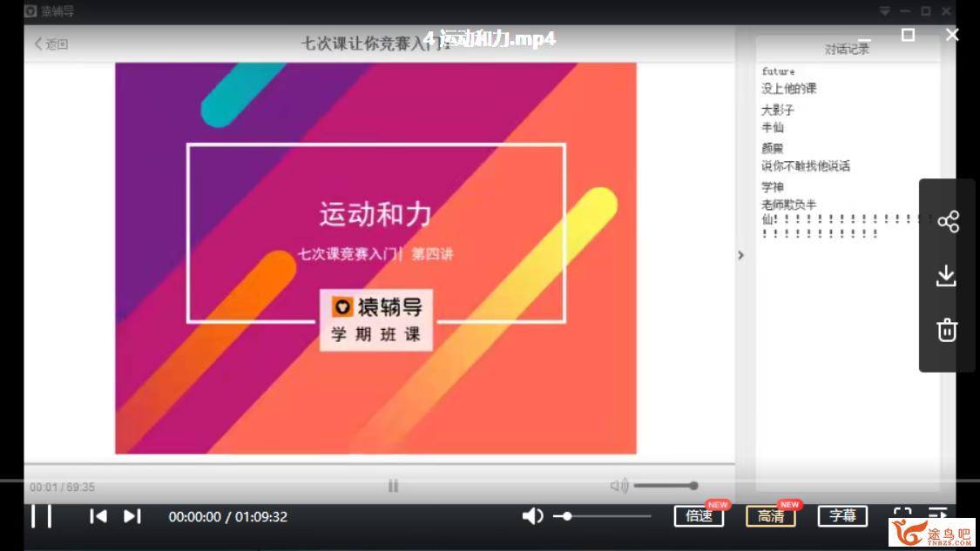
Task: Click the share icon in the side panel
Action: point(948,222)
